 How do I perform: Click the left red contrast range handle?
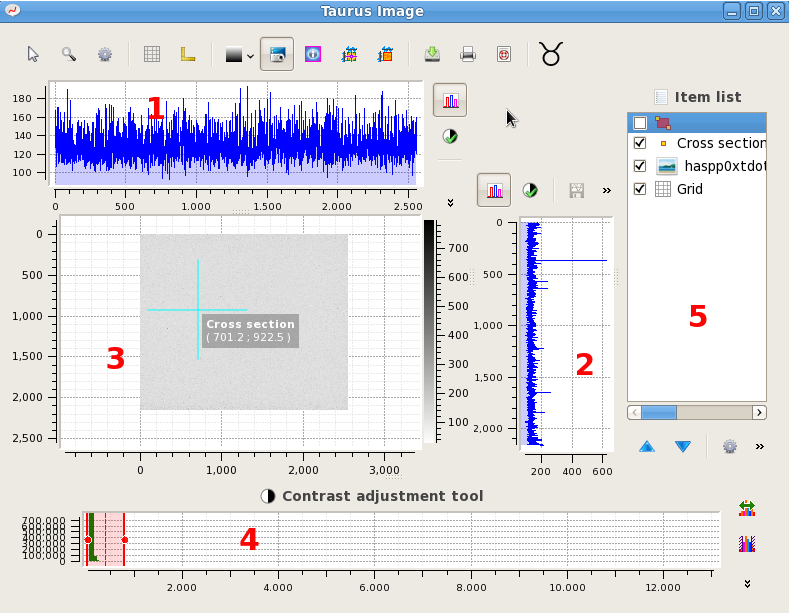tap(88, 540)
